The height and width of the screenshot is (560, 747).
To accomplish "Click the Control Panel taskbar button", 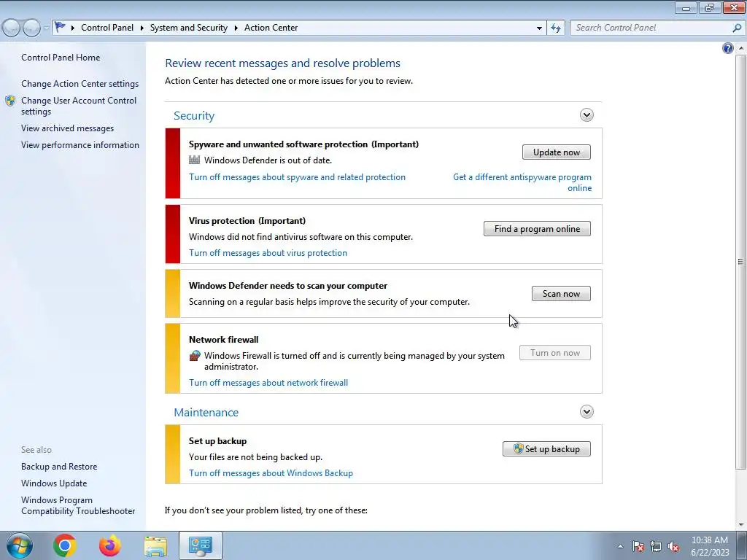I will [201, 545].
